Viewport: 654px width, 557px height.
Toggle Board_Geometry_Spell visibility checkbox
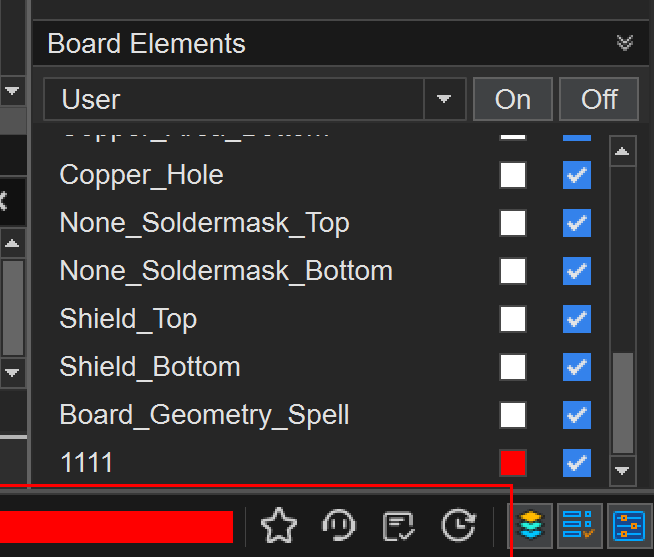[577, 415]
